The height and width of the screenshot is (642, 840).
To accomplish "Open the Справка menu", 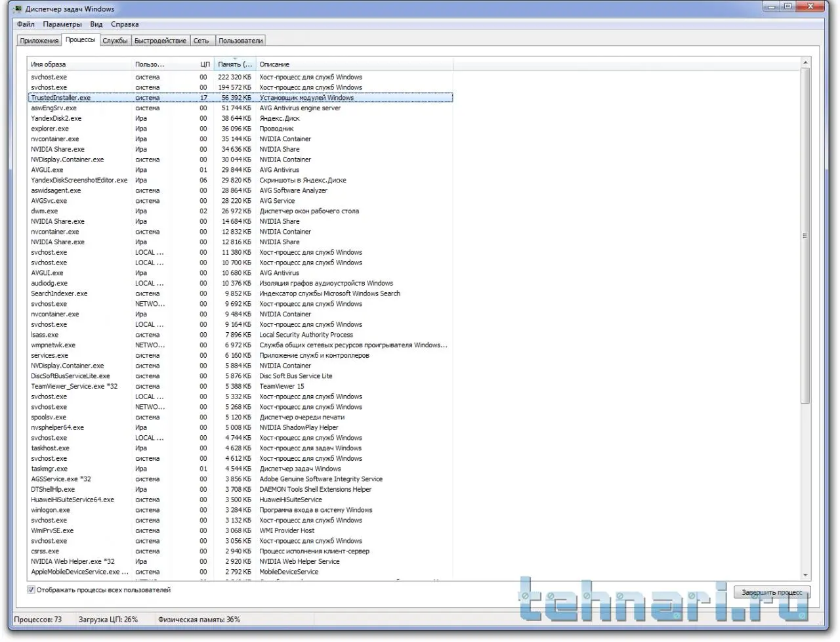I will click(x=125, y=24).
